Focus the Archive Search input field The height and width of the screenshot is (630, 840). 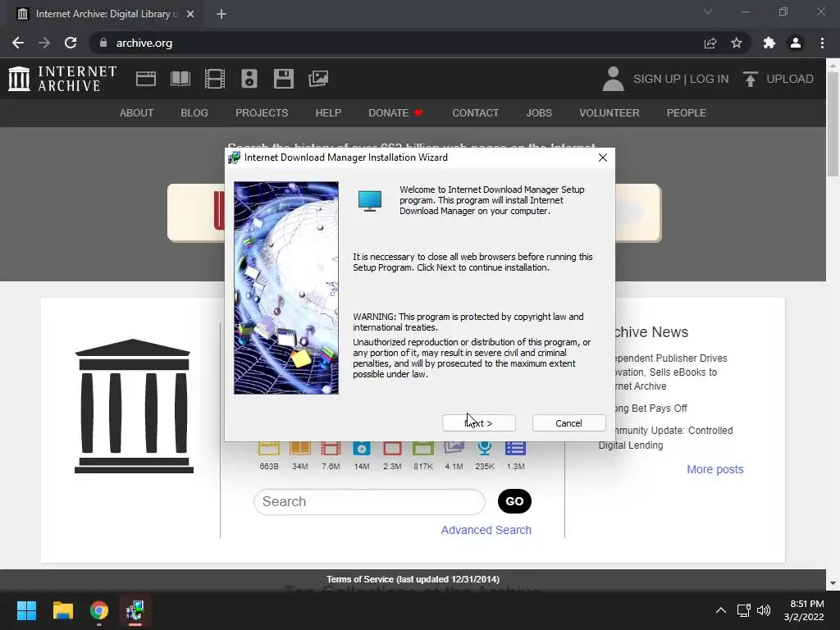tap(370, 501)
